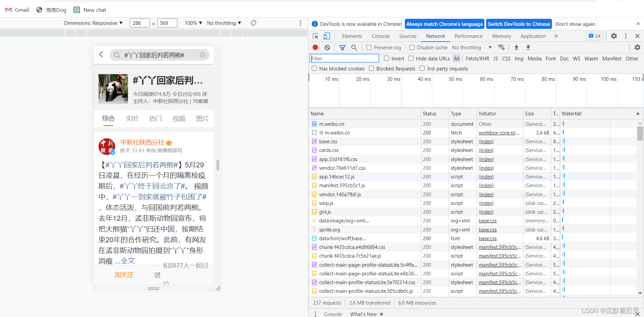Switch to the Memory tab
Image resolution: width=644 pixels, height=317 pixels.
coord(502,36)
